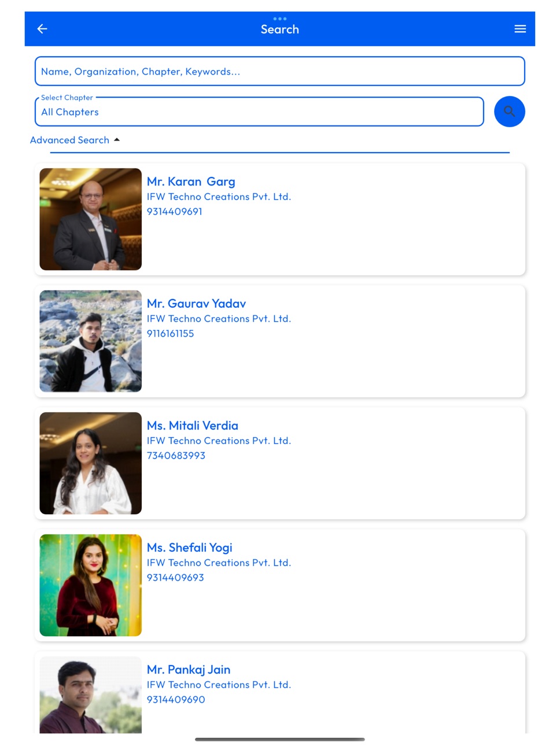
Task: Go back using the arrow icon
Action: click(x=42, y=29)
